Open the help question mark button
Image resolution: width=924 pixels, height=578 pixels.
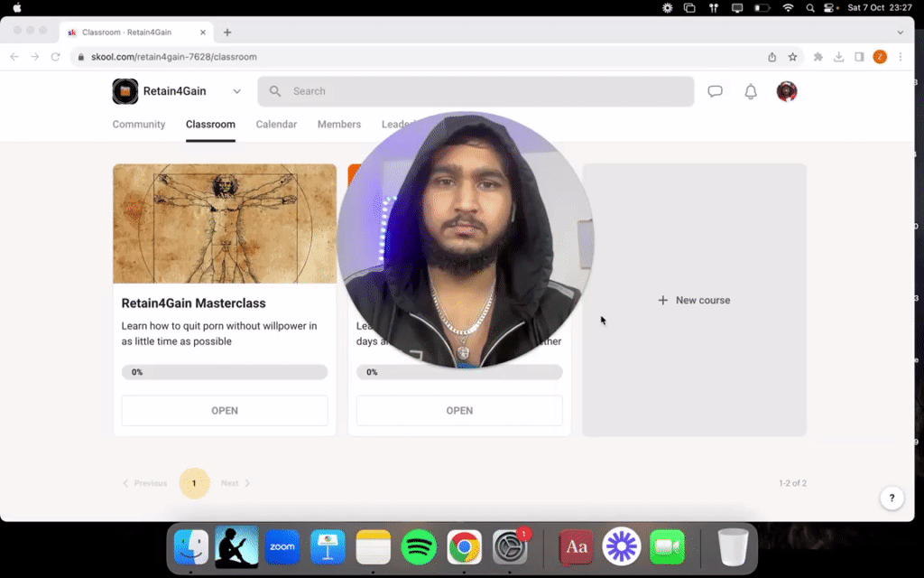click(x=892, y=498)
